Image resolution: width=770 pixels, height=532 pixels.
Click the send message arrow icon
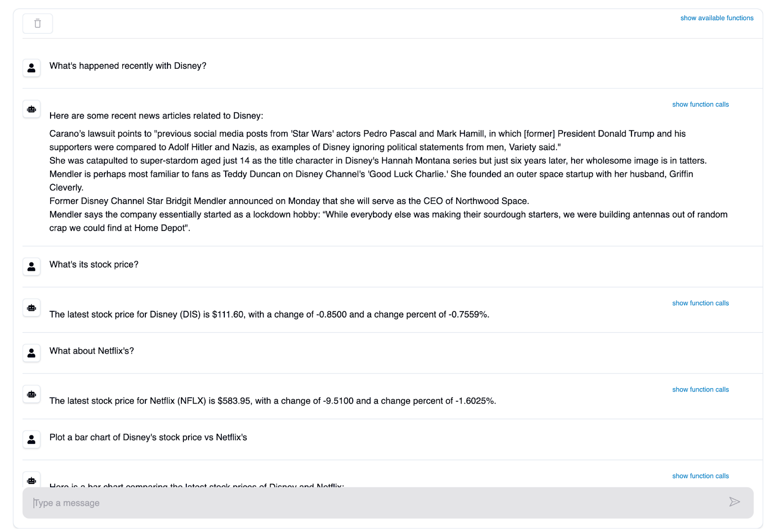click(734, 502)
